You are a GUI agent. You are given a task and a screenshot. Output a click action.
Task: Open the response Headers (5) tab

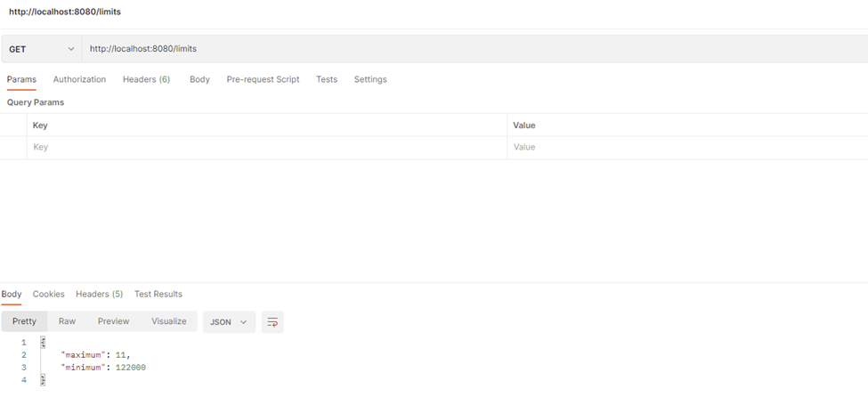(x=99, y=294)
